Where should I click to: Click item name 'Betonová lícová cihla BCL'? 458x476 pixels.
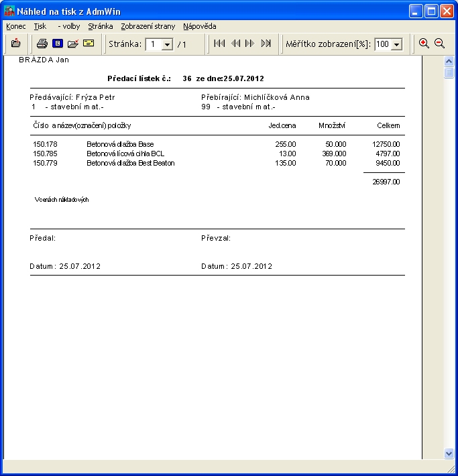[x=125, y=154]
